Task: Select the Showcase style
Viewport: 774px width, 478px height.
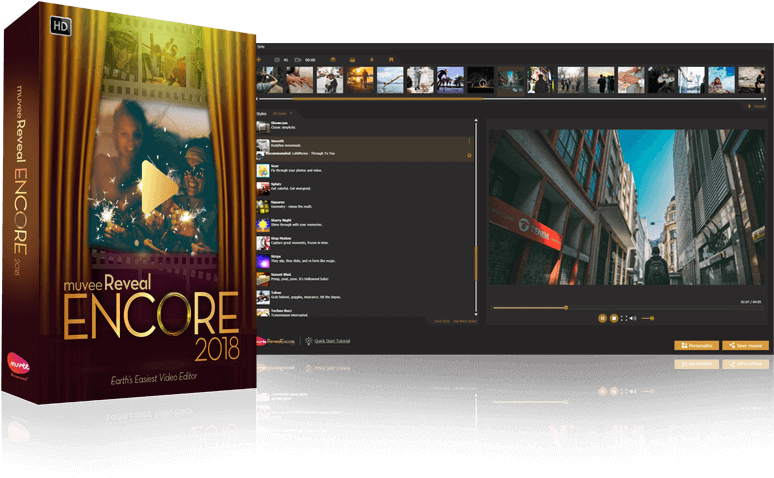Action: coord(364,126)
